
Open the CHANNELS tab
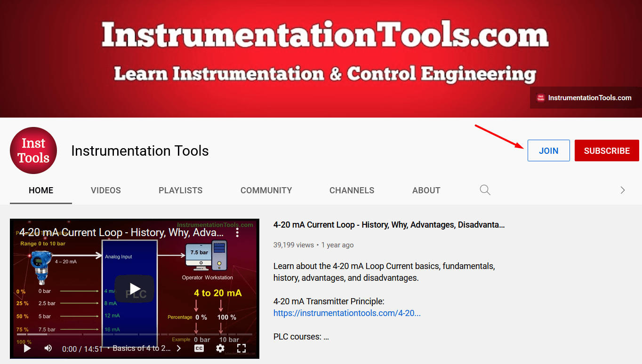coord(352,190)
